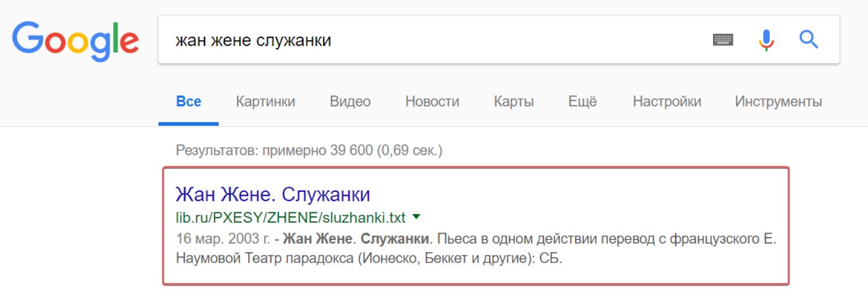Click the bold 'Жан Жене' in the snippet

point(317,238)
